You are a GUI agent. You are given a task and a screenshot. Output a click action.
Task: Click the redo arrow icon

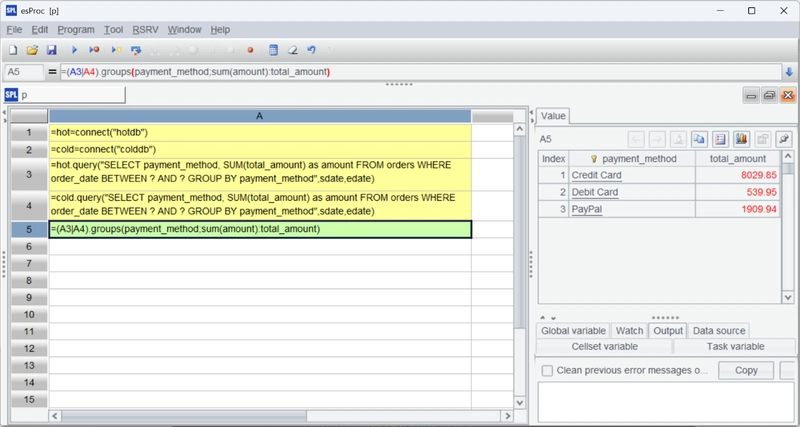coord(331,50)
